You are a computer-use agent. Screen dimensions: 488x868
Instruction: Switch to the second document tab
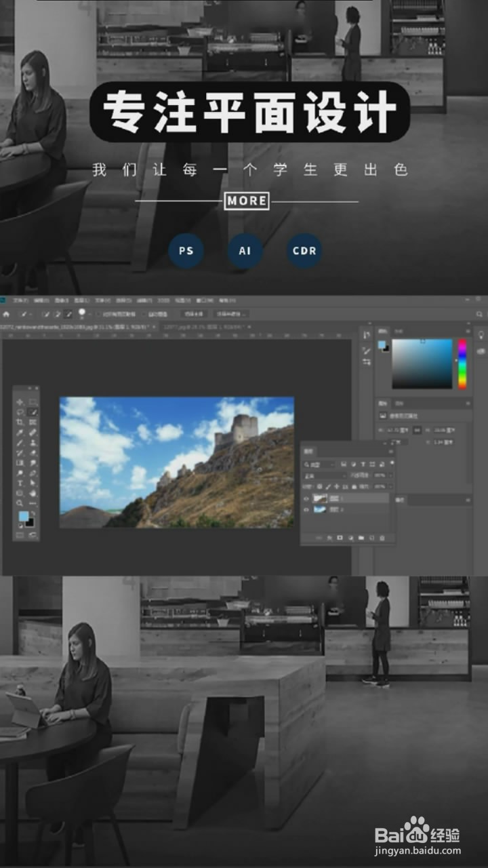click(x=207, y=328)
